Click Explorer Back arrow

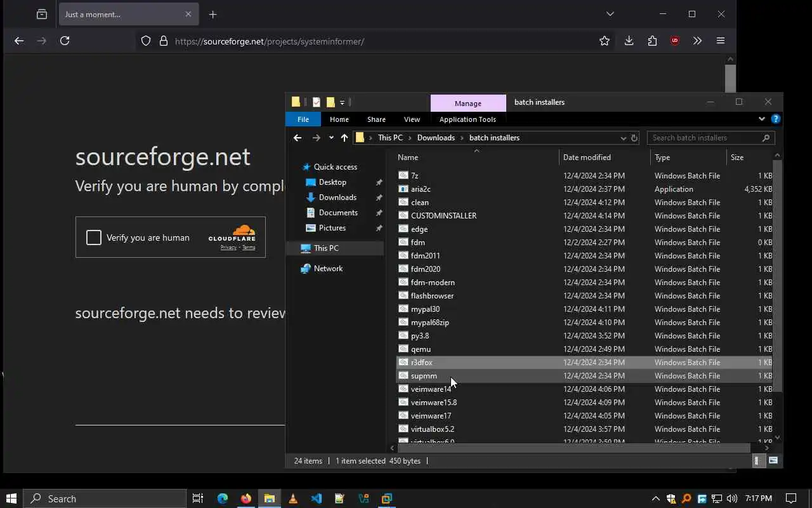click(x=298, y=138)
